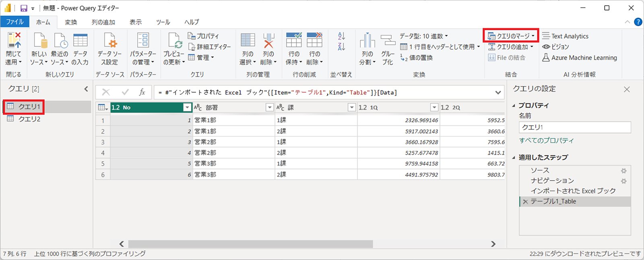This screenshot has height=260, width=644.
Task: Open filter dropdown for 課 column
Action: click(x=352, y=107)
